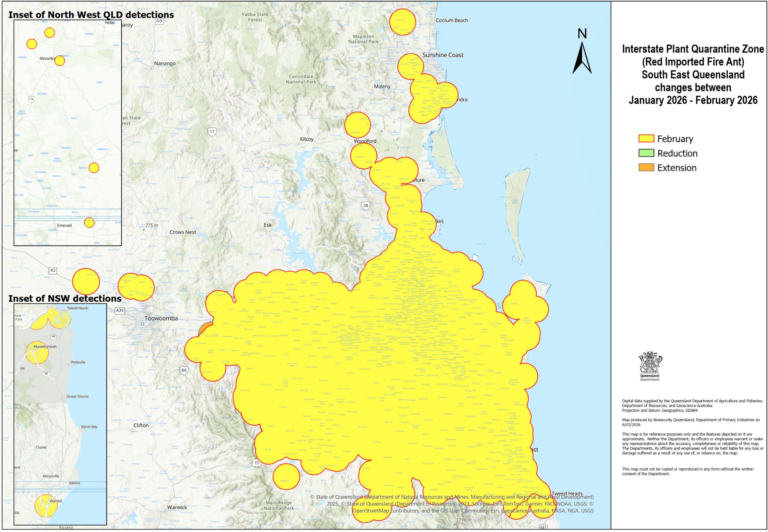Click the yellow circle beside Emerald in inset

[x=89, y=223]
